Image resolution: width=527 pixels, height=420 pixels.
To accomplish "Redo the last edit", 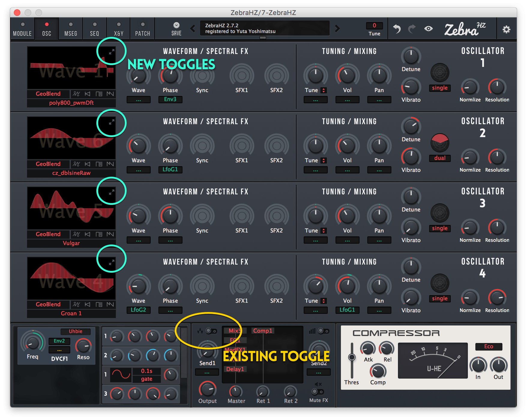I will pyautogui.click(x=412, y=29).
